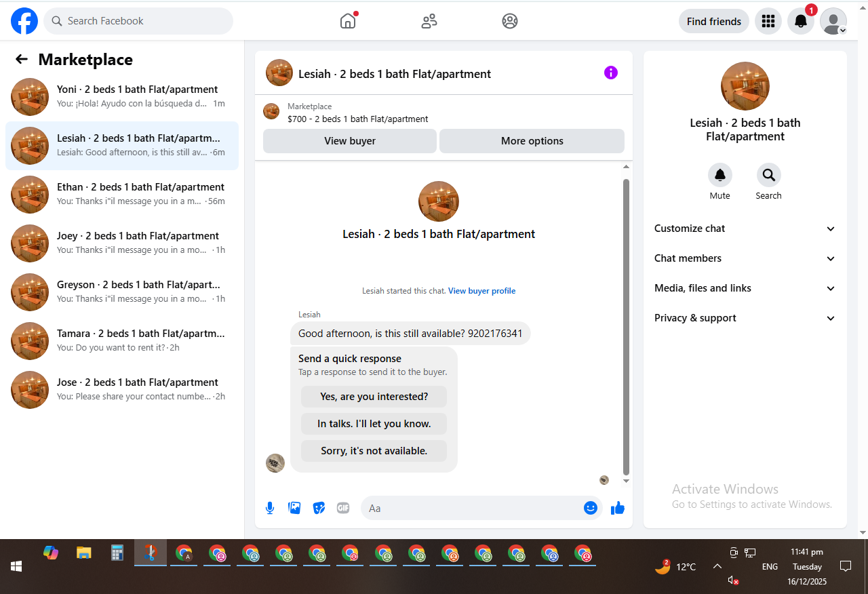Click the Find friends button
Screen dimensions: 868x594
pyautogui.click(x=714, y=21)
